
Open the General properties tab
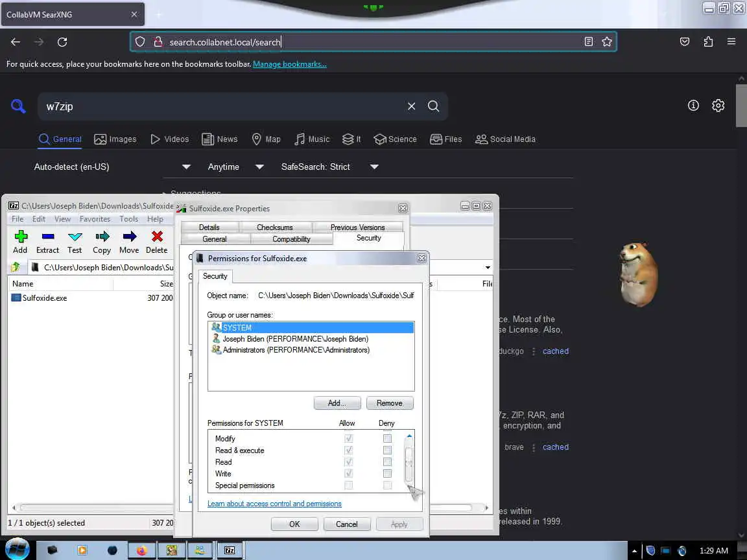[x=215, y=239]
